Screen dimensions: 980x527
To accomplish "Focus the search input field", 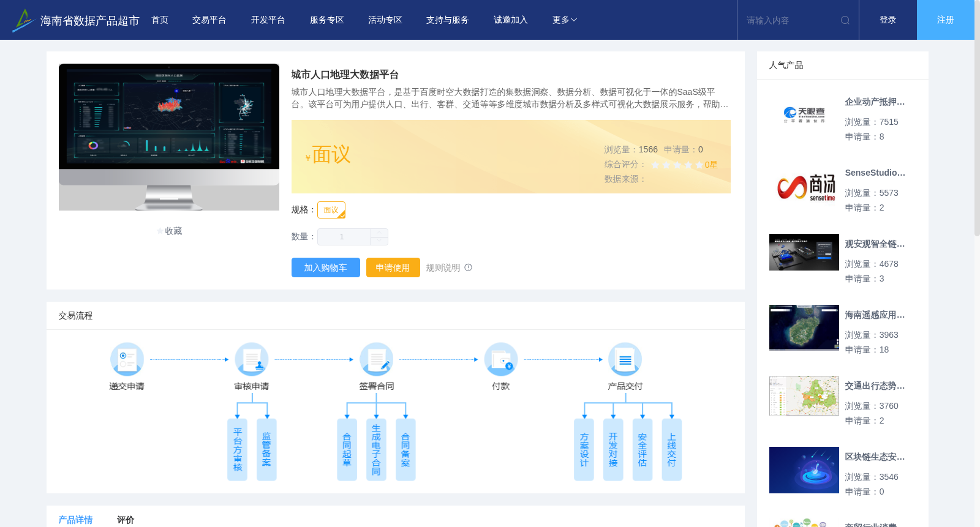I will coord(790,20).
